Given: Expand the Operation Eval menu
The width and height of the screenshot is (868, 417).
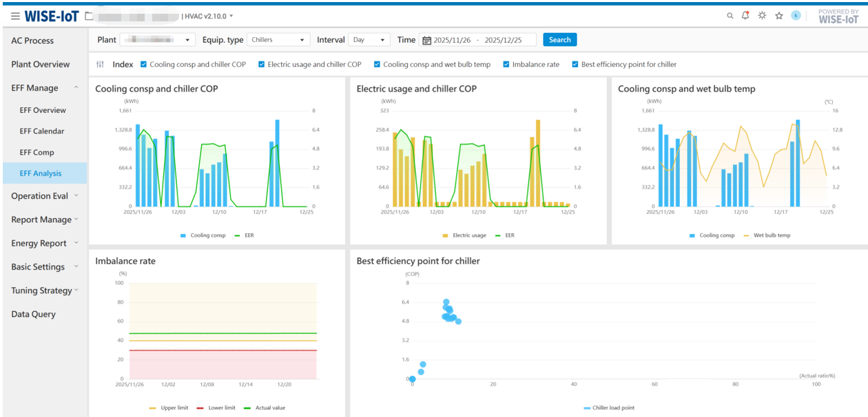Looking at the screenshot, I should pos(44,196).
